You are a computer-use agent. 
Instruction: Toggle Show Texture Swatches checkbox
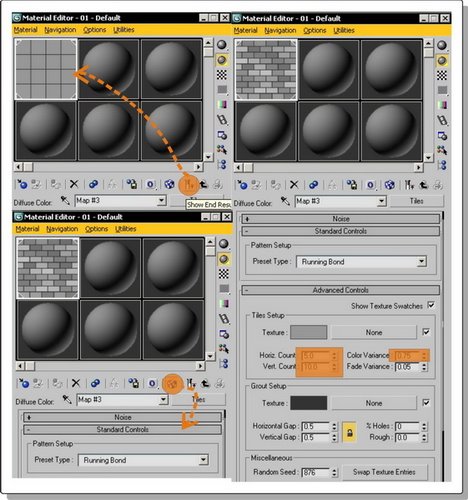pyautogui.click(x=431, y=305)
